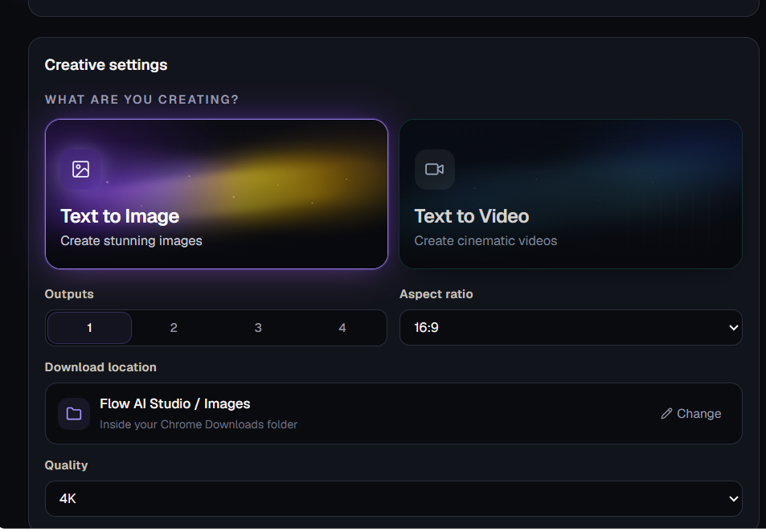Set outputs count to 1
This screenshot has width=766, height=532.
coord(89,328)
